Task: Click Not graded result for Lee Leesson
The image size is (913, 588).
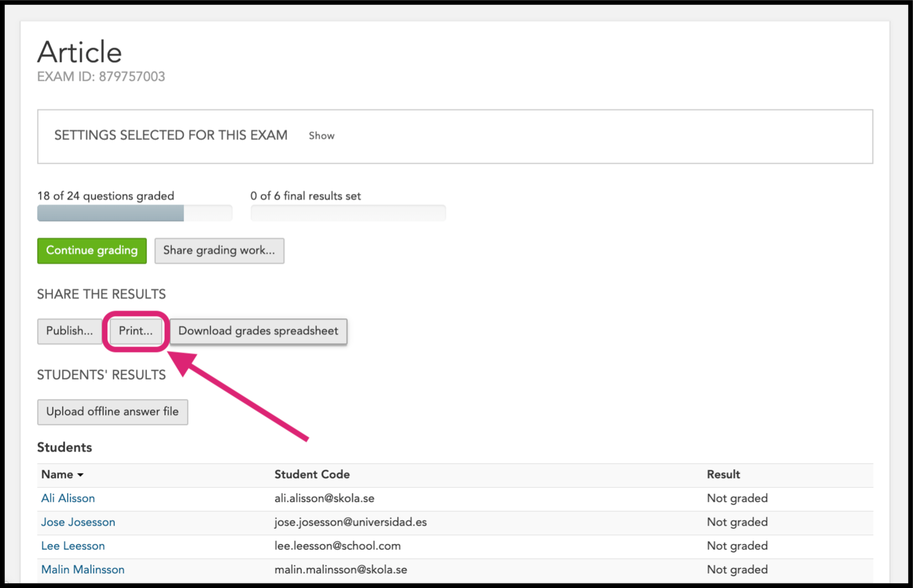Action: (737, 546)
